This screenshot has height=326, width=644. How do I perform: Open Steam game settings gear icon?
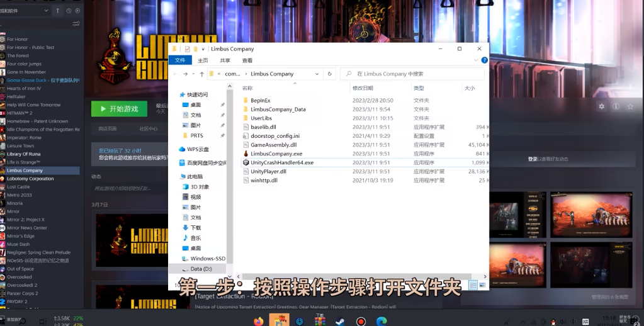click(601, 106)
